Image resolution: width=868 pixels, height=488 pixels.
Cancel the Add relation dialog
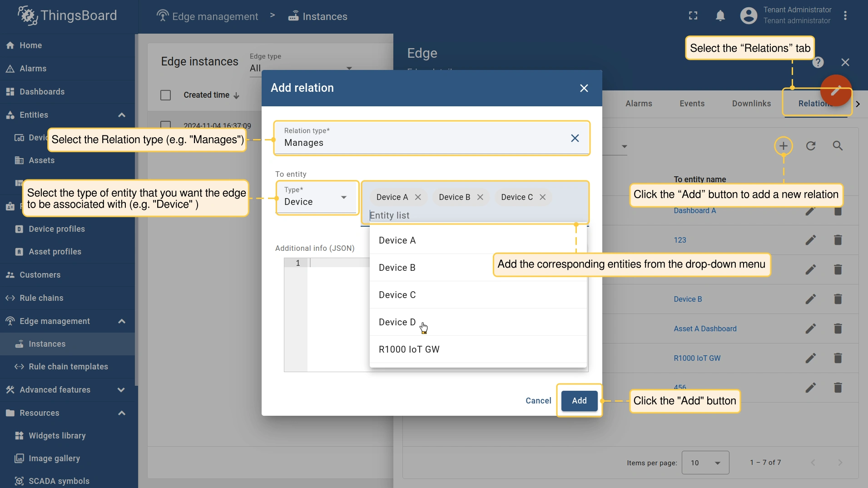pos(538,401)
